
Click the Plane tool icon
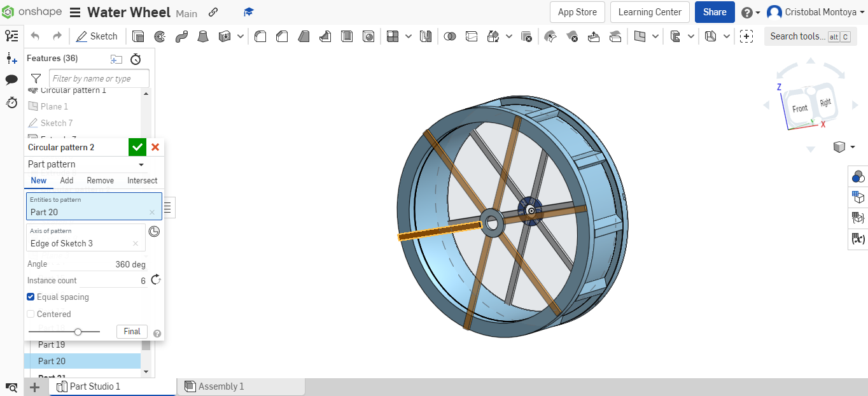click(x=640, y=36)
